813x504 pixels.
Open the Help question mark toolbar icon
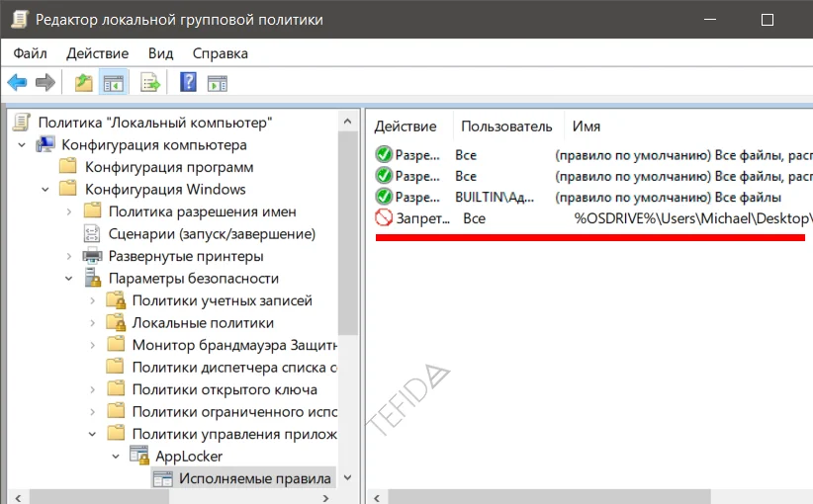(188, 82)
